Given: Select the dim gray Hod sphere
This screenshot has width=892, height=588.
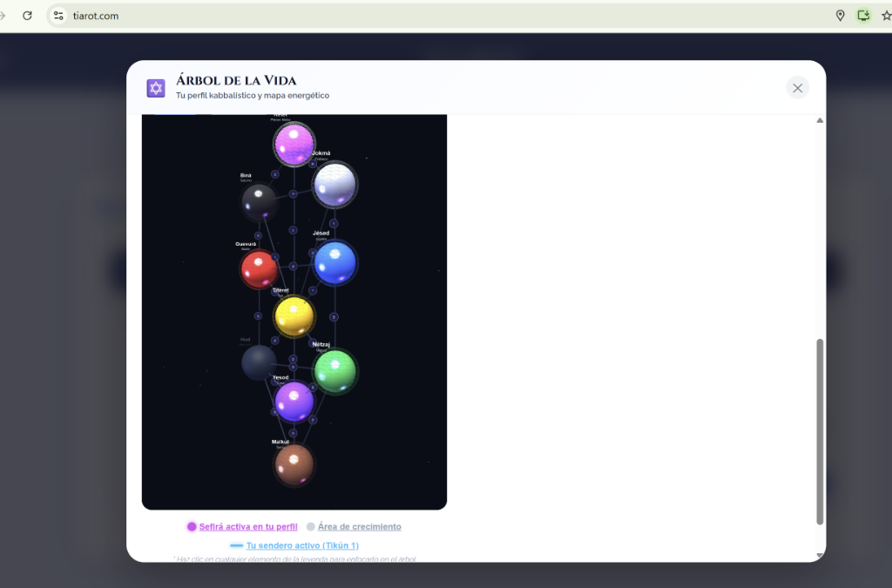Looking at the screenshot, I should click(259, 362).
